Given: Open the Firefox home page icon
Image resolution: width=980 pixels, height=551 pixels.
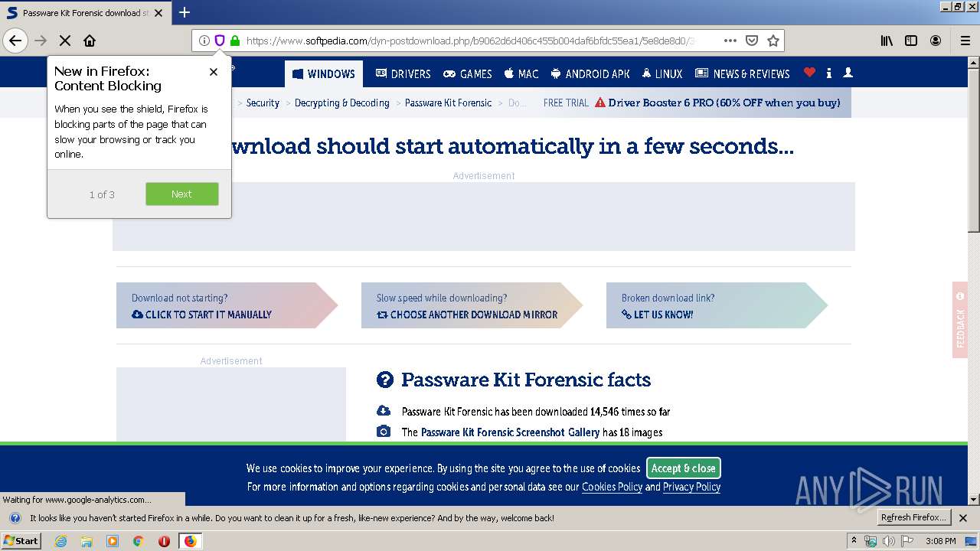Looking at the screenshot, I should pyautogui.click(x=90, y=41).
